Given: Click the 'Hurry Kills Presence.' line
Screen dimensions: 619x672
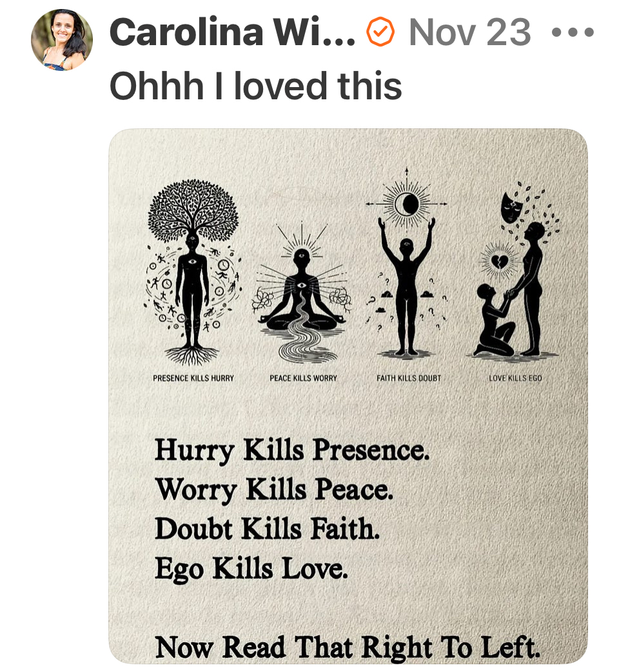Looking at the screenshot, I should click(x=291, y=451).
